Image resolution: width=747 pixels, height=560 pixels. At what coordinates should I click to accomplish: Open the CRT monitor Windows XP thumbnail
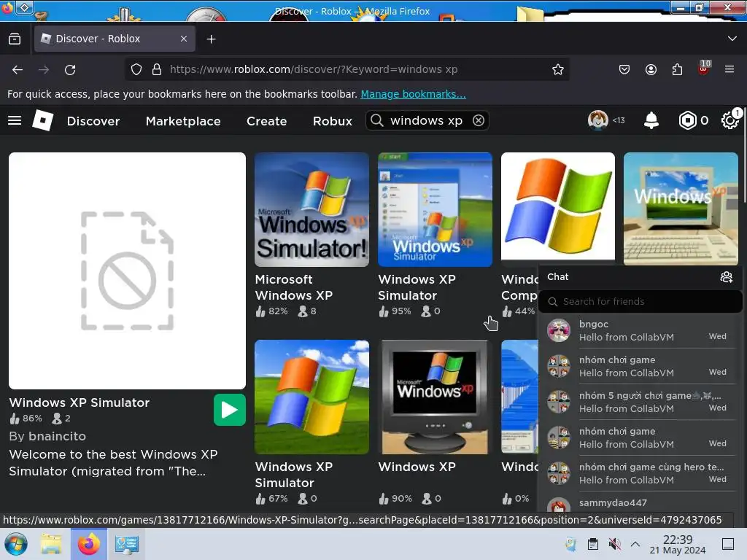[435, 397]
